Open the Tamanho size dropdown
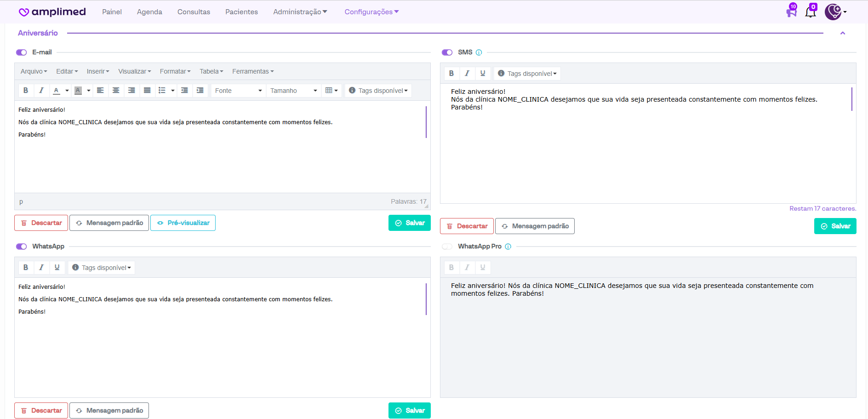This screenshot has height=419, width=868. pyautogui.click(x=293, y=91)
